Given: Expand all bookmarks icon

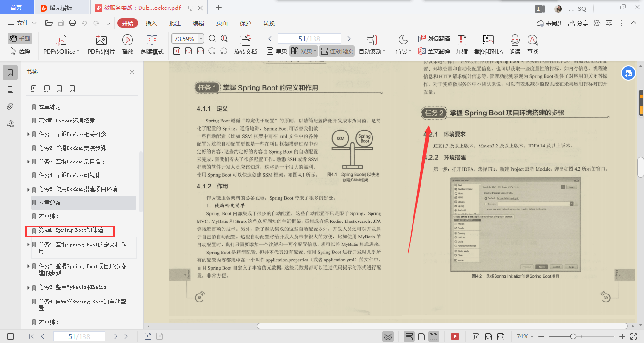Looking at the screenshot, I should coord(33,88).
